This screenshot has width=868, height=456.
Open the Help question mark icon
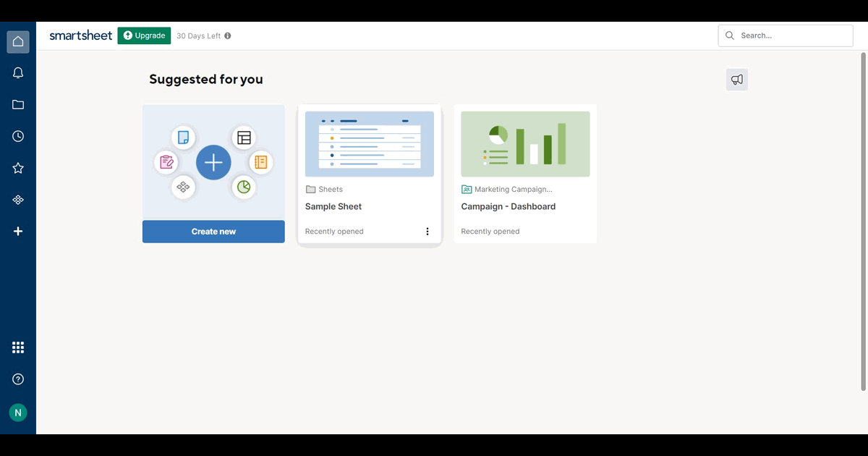click(18, 379)
